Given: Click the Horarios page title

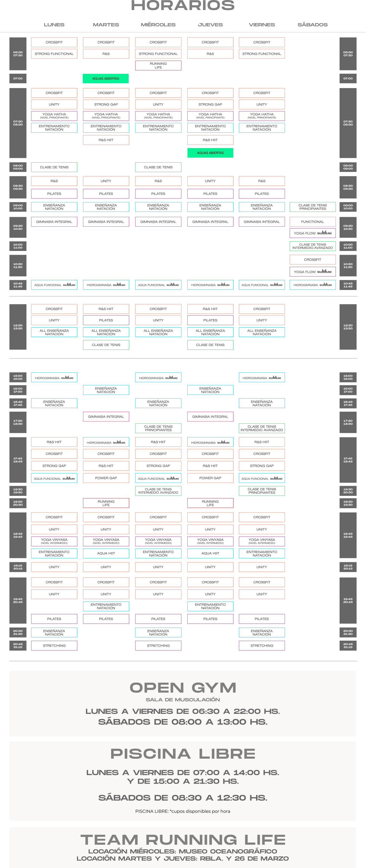Looking at the screenshot, I should coord(183,6).
